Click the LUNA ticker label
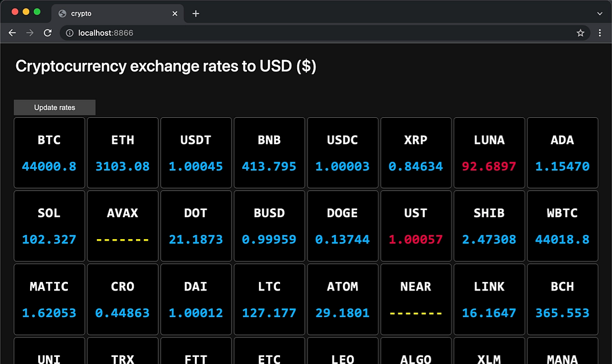 pos(489,140)
